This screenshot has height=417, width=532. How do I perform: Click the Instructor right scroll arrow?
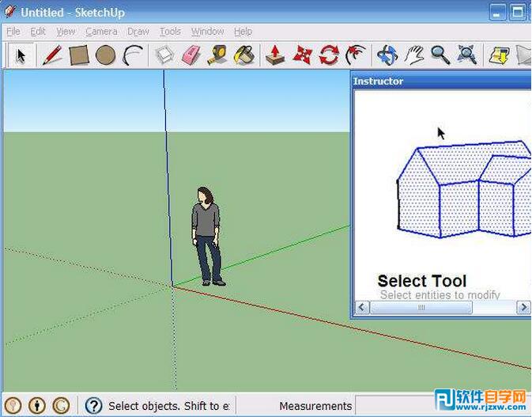coord(523,308)
